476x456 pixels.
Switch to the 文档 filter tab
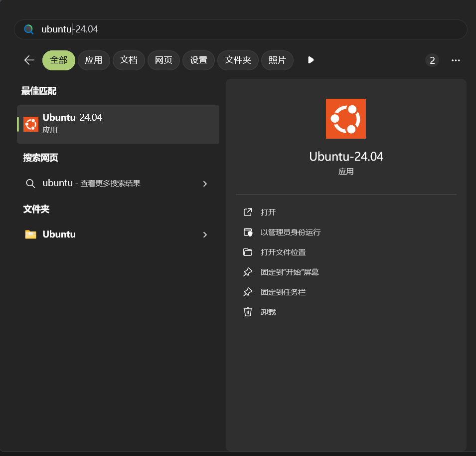tap(129, 60)
